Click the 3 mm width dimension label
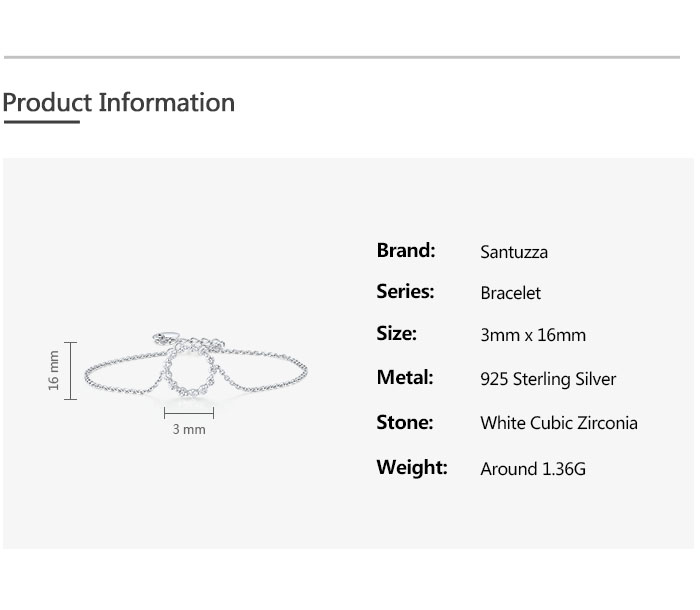The image size is (700, 610). coord(189,430)
